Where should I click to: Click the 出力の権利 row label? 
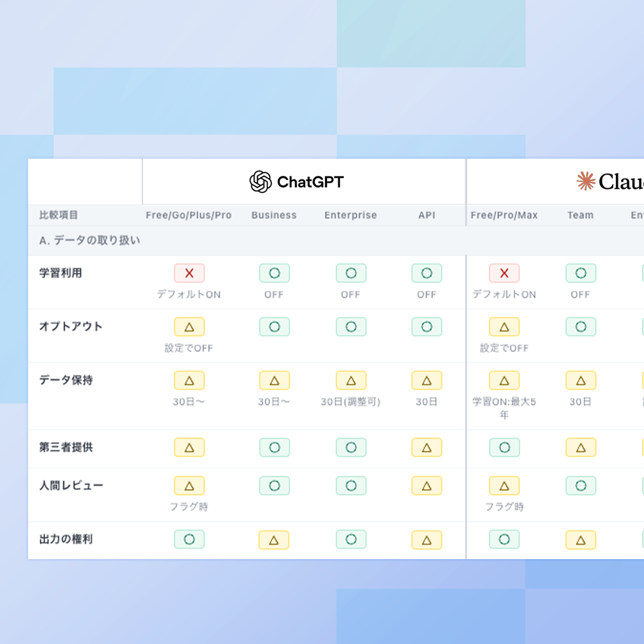[66, 539]
